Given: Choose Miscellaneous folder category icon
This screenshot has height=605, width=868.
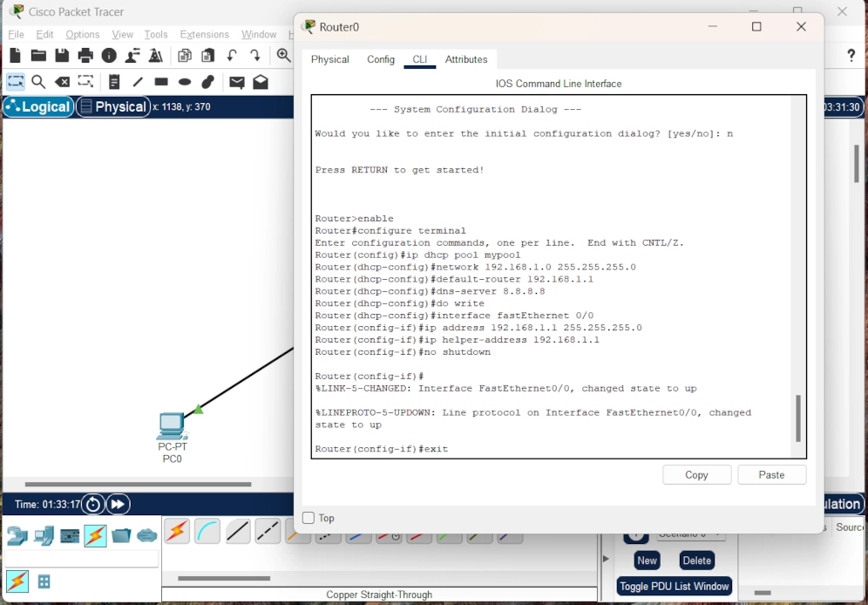Looking at the screenshot, I should [121, 536].
